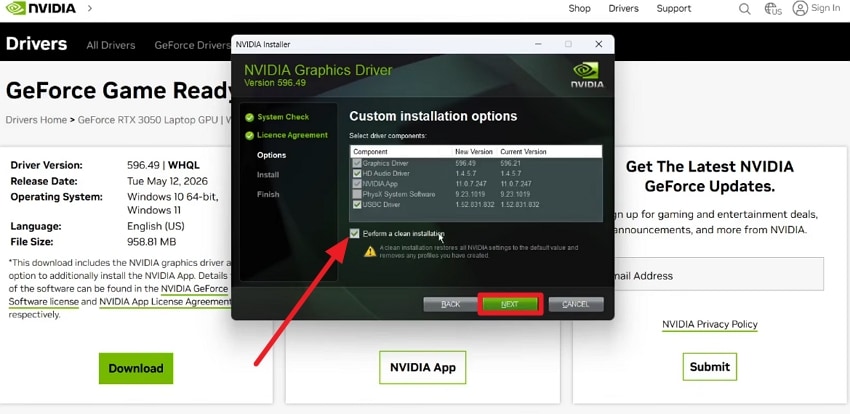Select the System Check step label

283,117
